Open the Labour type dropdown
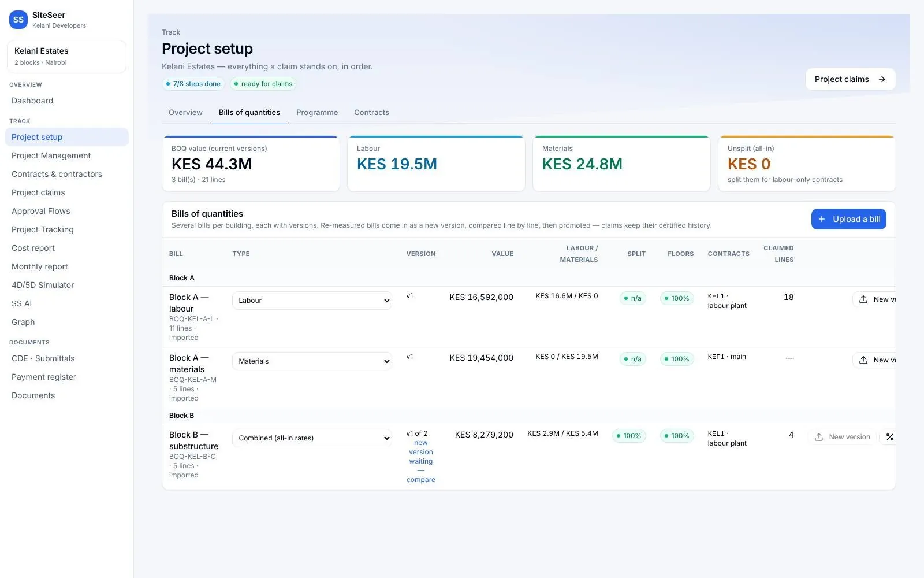This screenshot has height=578, width=924. tap(312, 301)
